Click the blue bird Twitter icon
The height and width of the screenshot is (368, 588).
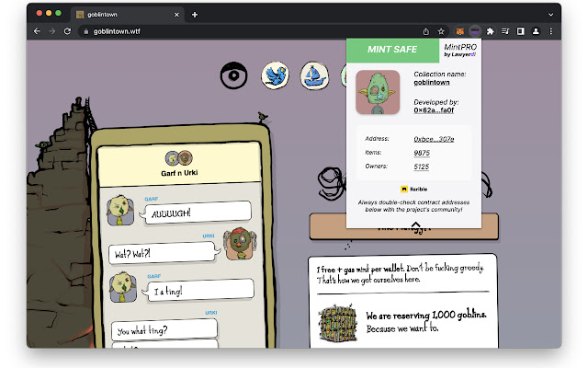pos(276,75)
